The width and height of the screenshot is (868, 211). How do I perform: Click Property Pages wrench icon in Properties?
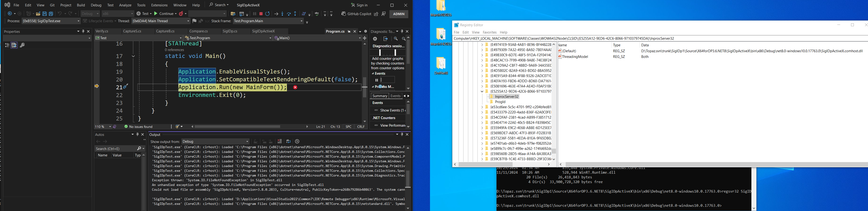23,45
